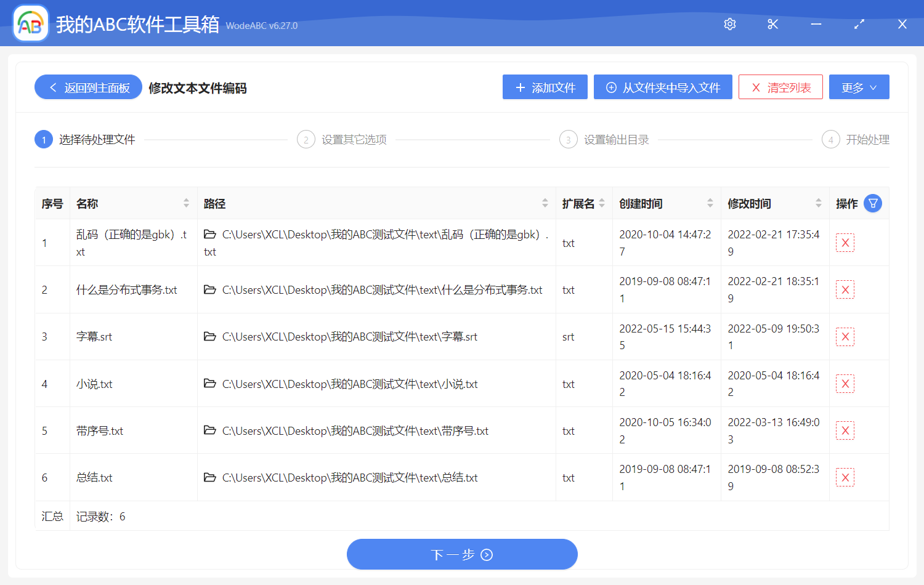Expand the 更多 dropdown menu
The height and width of the screenshot is (585, 924).
pos(859,87)
